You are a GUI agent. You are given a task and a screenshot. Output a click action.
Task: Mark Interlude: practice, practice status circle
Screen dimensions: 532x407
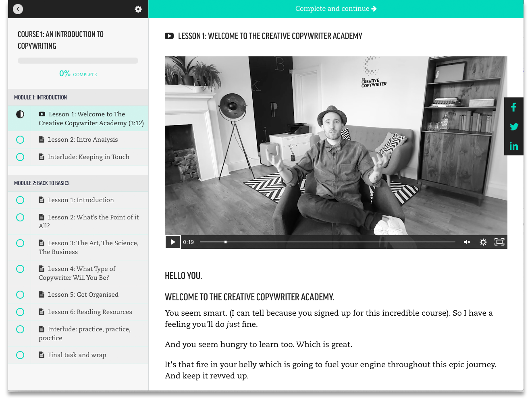(x=20, y=329)
